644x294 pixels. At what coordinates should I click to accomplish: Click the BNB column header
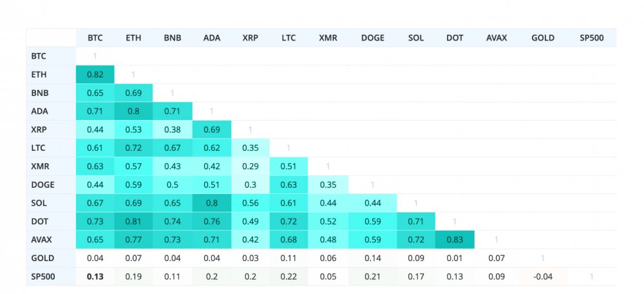tap(173, 38)
